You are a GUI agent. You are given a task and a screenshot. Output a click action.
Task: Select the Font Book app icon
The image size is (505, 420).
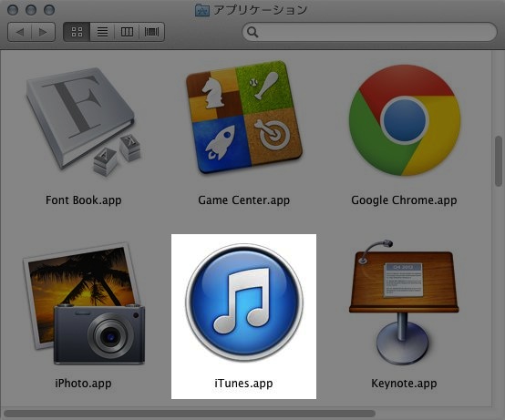(x=84, y=121)
